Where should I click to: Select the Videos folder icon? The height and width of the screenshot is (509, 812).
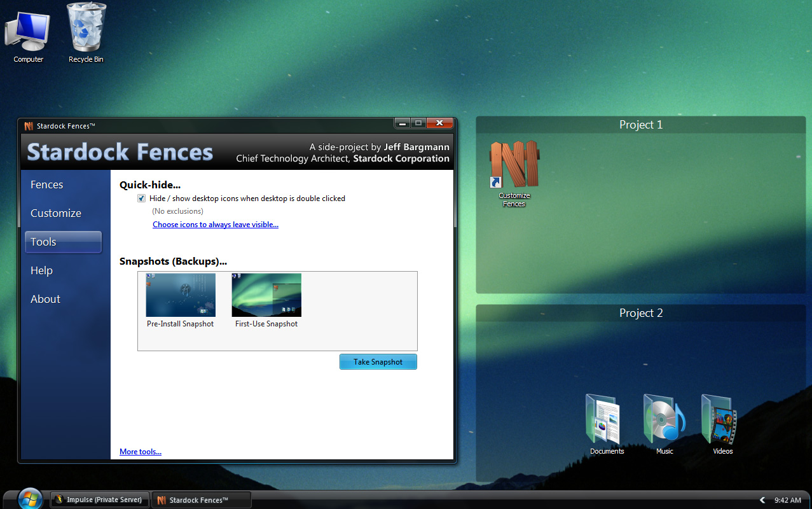[x=722, y=424]
